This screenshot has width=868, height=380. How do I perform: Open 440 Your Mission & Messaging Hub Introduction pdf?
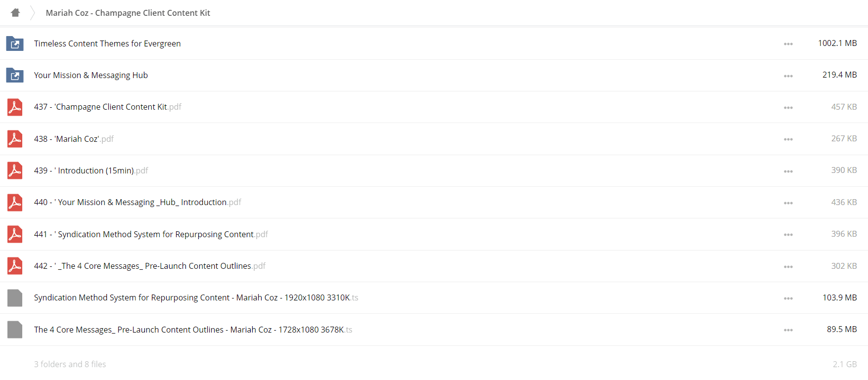tap(137, 202)
